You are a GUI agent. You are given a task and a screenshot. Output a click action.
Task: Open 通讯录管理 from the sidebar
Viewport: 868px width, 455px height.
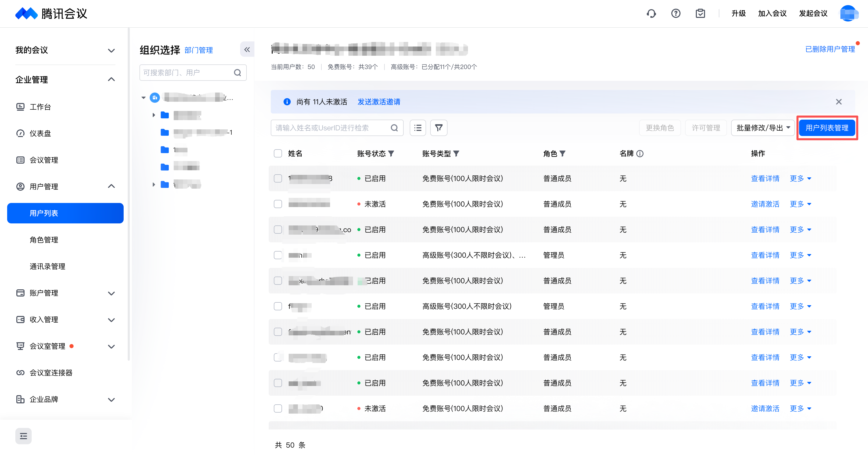click(47, 266)
